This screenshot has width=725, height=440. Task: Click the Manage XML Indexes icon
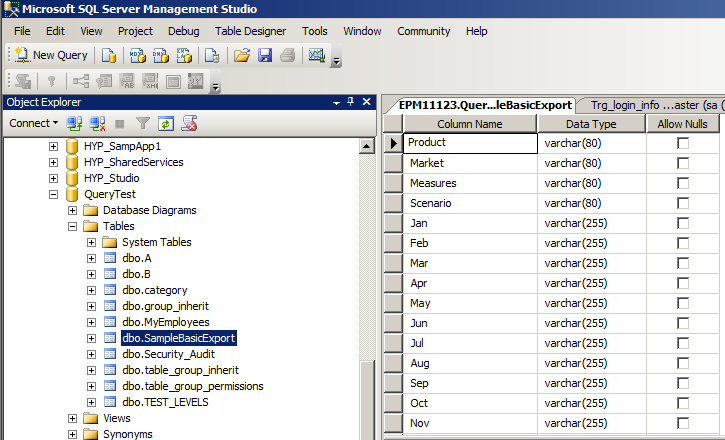coord(150,81)
